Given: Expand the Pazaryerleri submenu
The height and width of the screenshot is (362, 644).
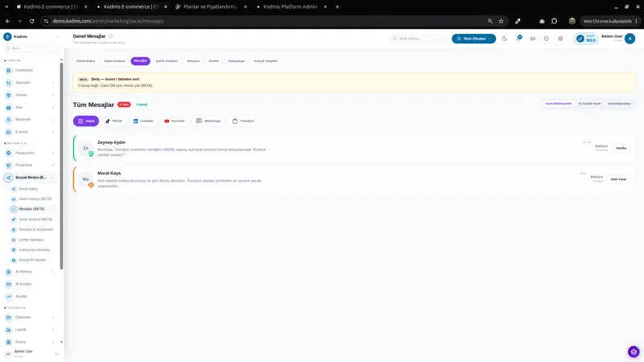Looking at the screenshot, I should (53, 153).
